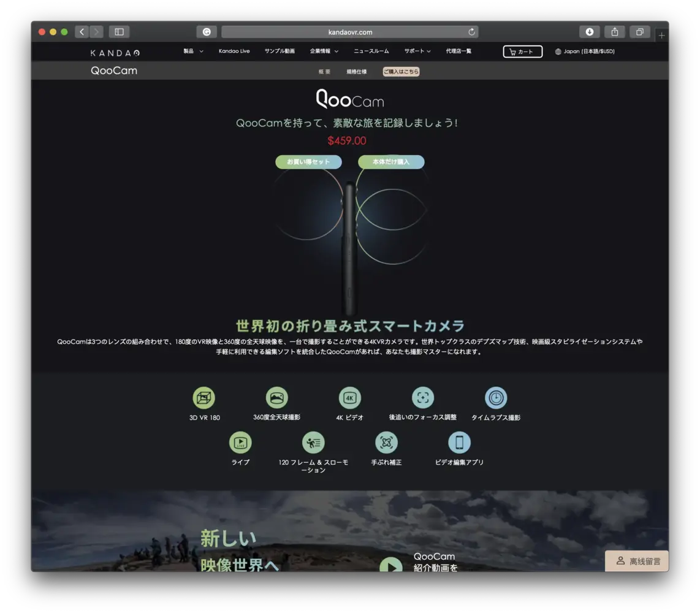The height and width of the screenshot is (613, 700).
Task: Open the サポート dropdown menu
Action: coord(417,51)
